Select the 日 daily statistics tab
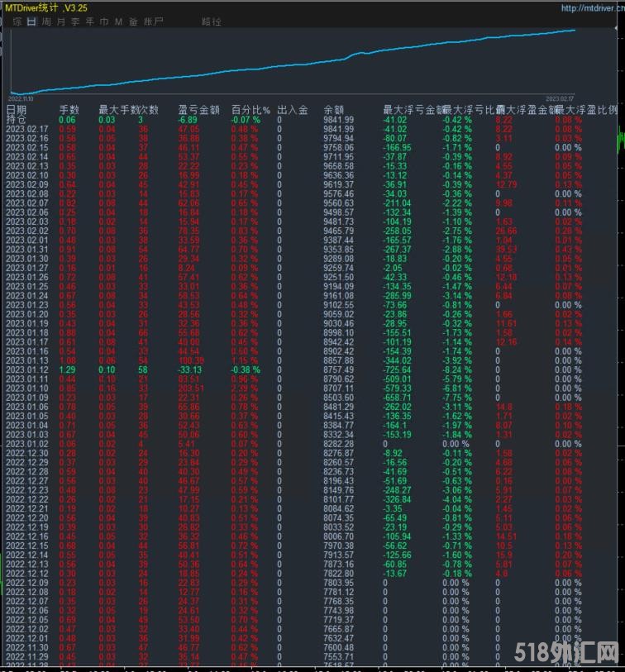 31,21
